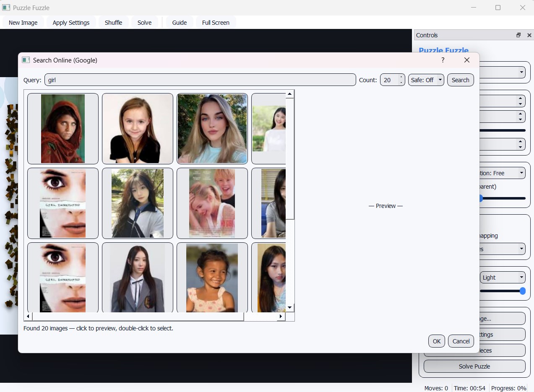Click the Puzzle Fuzzle app icon in title bar

pos(6,8)
